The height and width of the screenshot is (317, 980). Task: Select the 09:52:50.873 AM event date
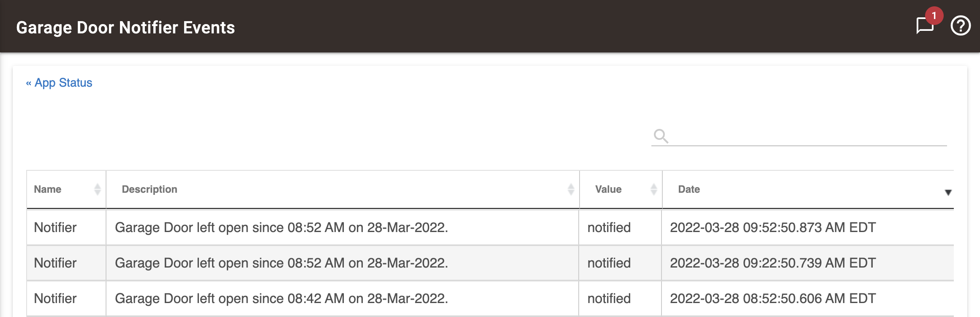[x=773, y=227]
